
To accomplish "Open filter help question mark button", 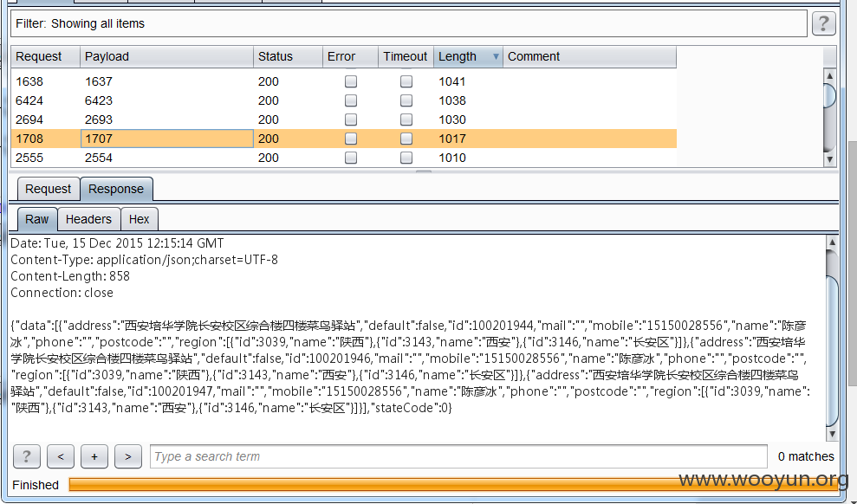I will [823, 23].
